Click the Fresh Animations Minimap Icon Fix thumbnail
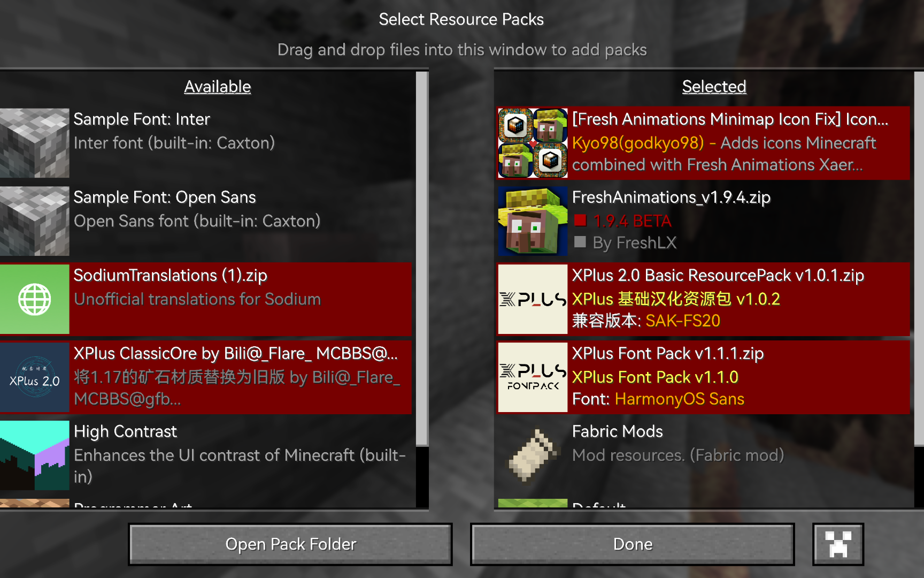The height and width of the screenshot is (578, 924). [x=533, y=143]
